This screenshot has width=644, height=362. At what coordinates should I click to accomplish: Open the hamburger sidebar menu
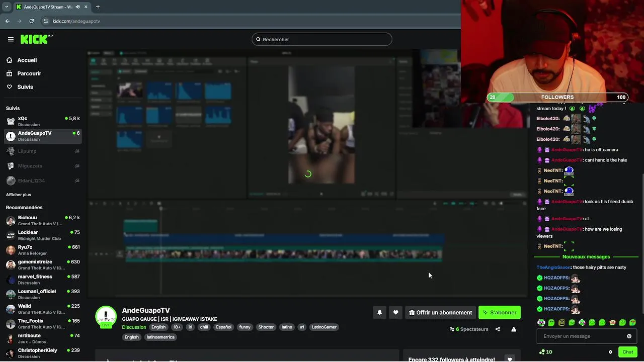click(11, 39)
